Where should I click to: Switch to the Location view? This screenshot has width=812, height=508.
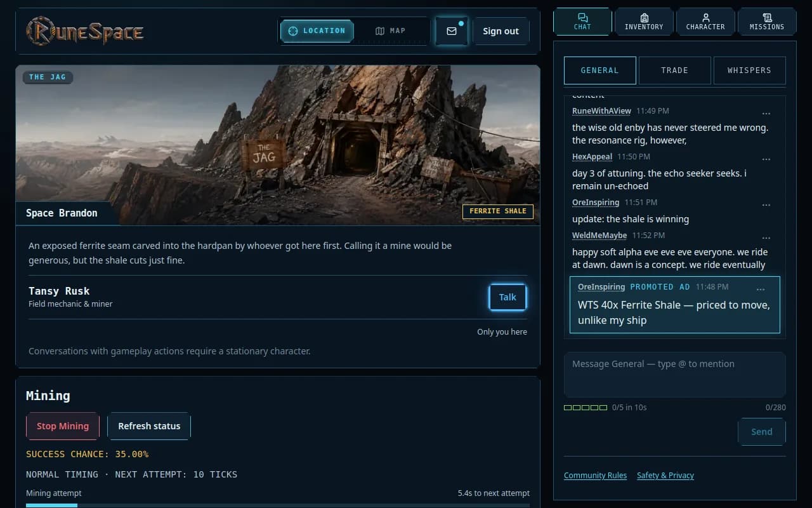tap(317, 30)
